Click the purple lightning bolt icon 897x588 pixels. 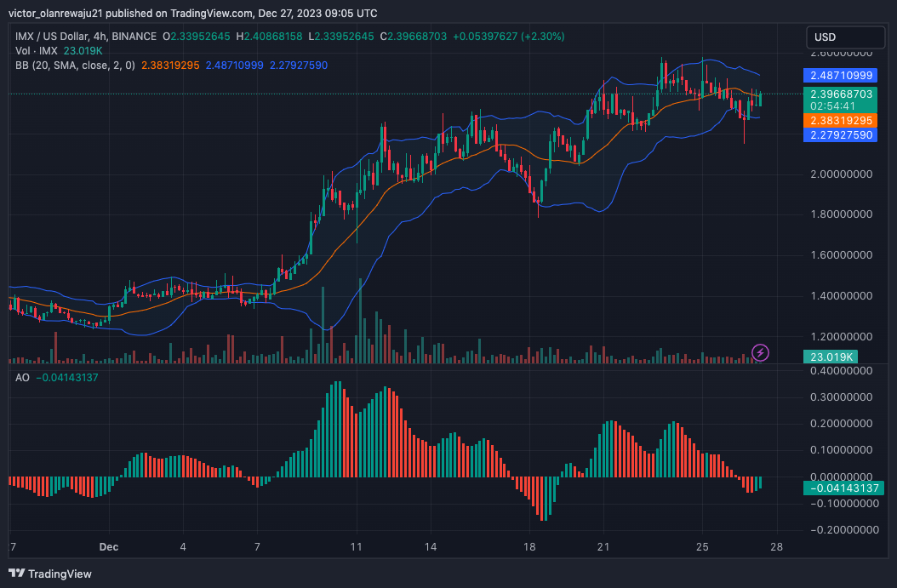click(x=760, y=352)
